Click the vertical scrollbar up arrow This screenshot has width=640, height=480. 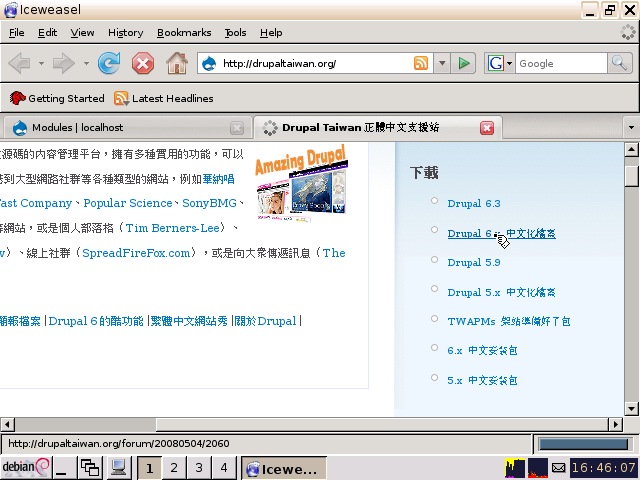pos(631,150)
